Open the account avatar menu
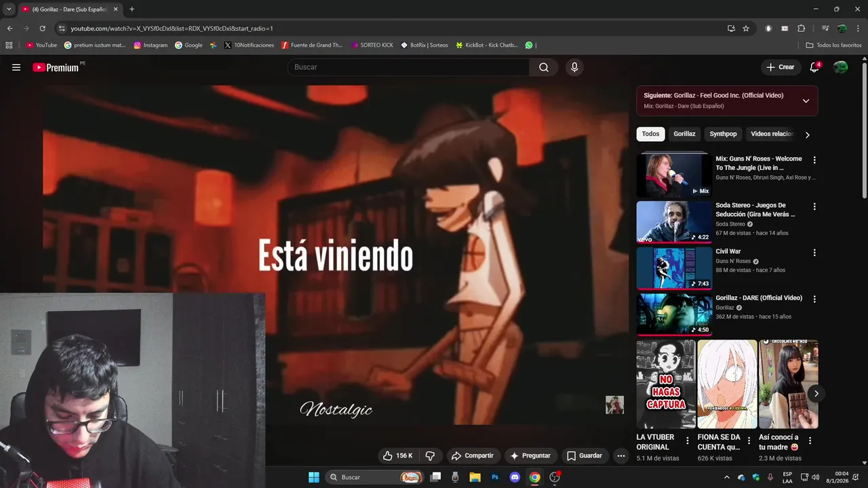Screen dimensions: 868x488 click(840, 67)
